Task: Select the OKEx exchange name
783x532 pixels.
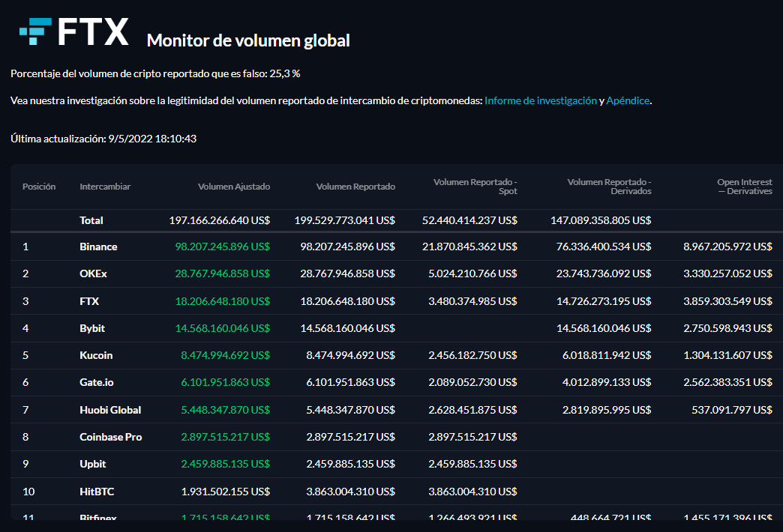Action: 94,273
